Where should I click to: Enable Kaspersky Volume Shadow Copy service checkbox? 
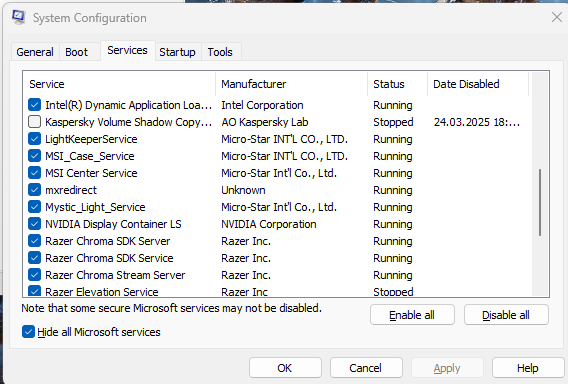(x=34, y=122)
